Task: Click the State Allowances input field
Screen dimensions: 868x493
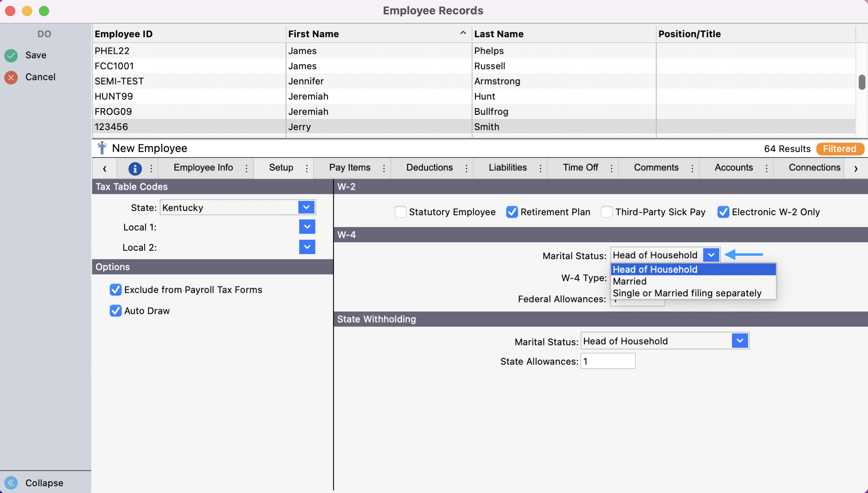Action: (x=608, y=361)
